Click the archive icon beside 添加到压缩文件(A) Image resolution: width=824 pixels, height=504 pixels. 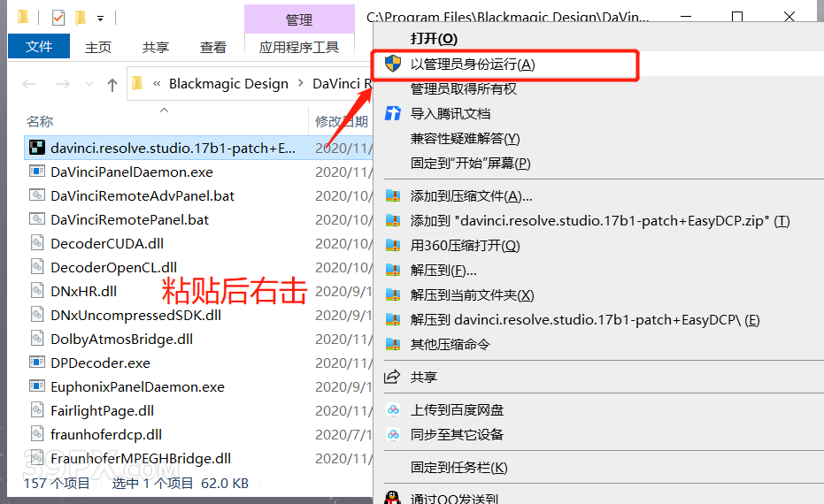click(x=393, y=196)
